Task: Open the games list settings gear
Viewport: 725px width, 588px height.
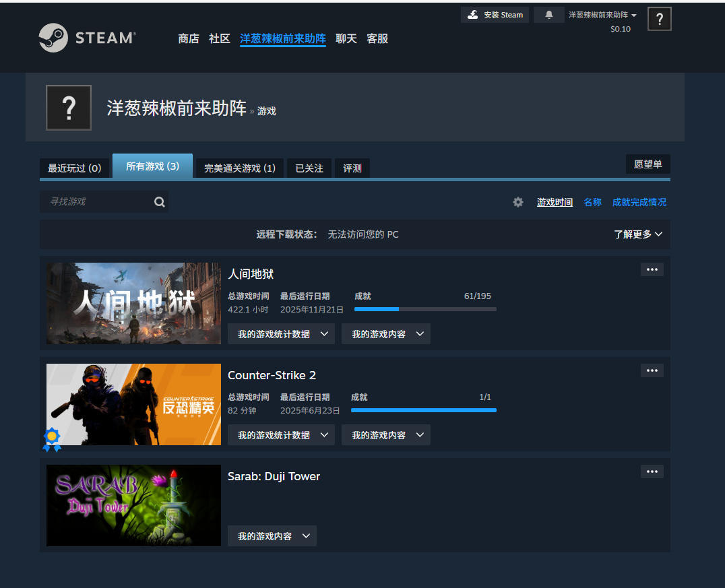Action: (517, 202)
